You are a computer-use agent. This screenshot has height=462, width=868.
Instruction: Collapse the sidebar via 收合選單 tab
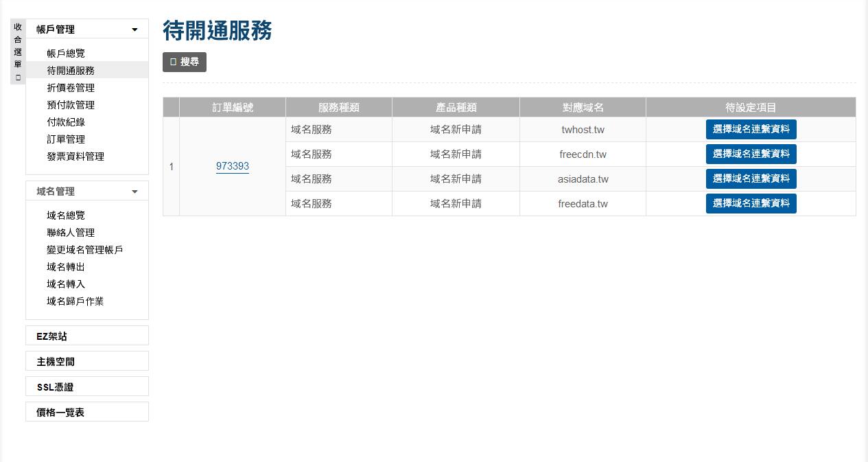[x=18, y=51]
